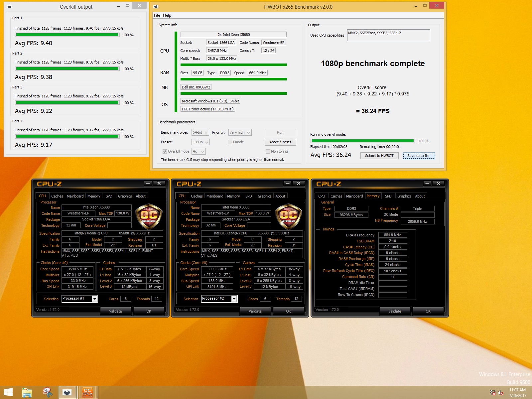
Task: Toggle Pmode checkbox
Action: pyautogui.click(x=230, y=142)
